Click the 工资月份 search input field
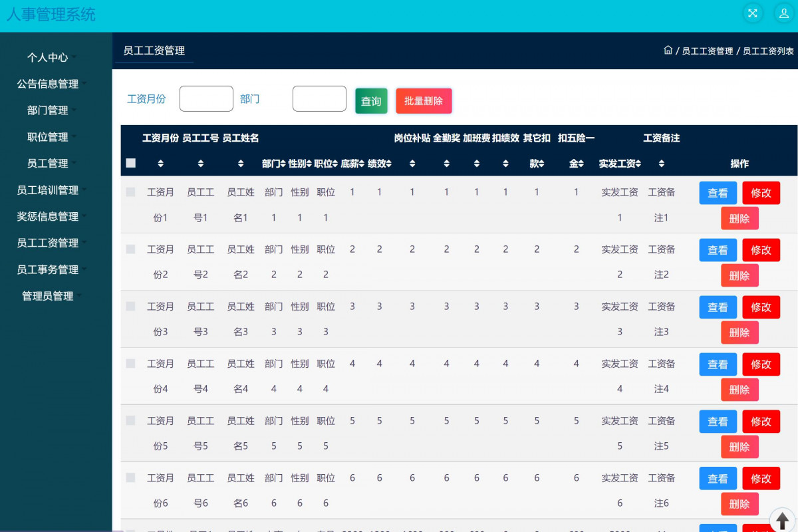Image resolution: width=798 pixels, height=532 pixels. 206,99
